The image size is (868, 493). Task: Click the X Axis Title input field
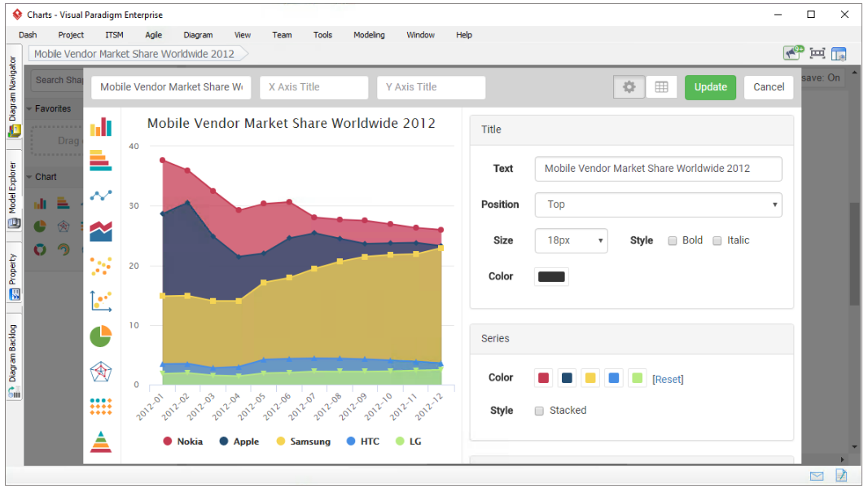pyautogui.click(x=313, y=87)
